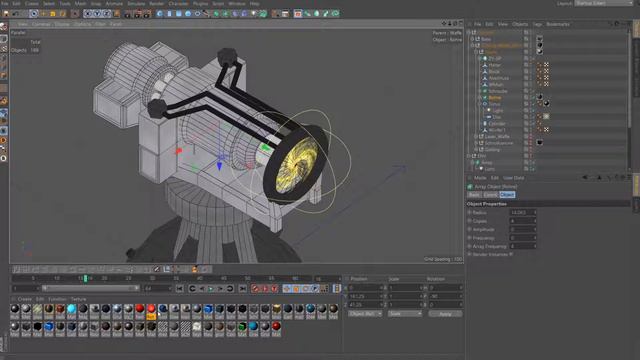Screen dimensions: 640x360
Task: Click the viewport toggle-view icon top-right
Action: point(460,24)
